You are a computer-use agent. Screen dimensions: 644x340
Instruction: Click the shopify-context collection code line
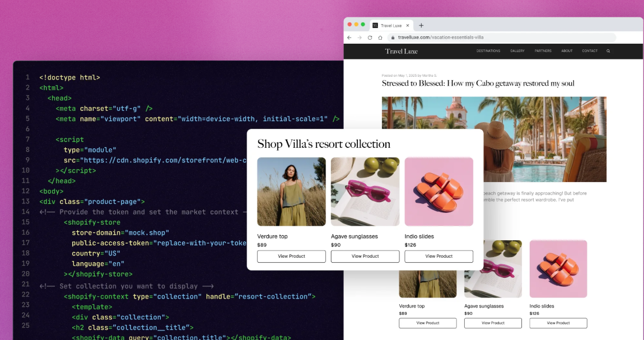(x=190, y=297)
